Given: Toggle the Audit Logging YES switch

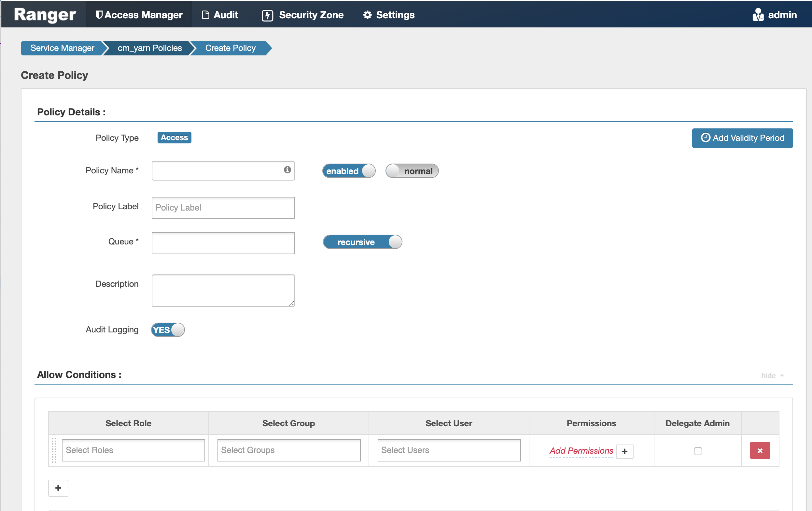Looking at the screenshot, I should 168,330.
